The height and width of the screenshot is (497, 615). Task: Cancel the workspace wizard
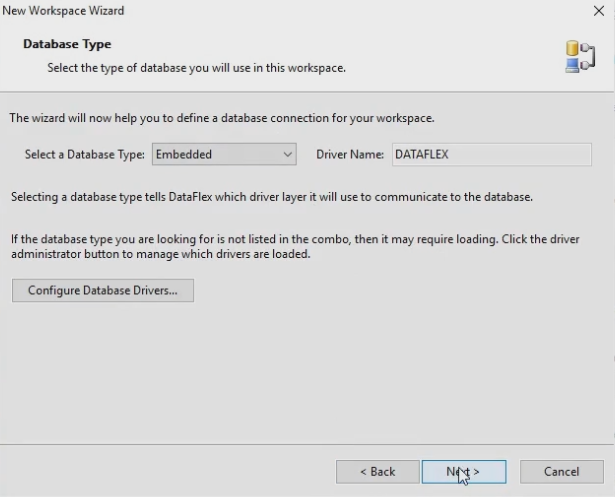tap(561, 471)
